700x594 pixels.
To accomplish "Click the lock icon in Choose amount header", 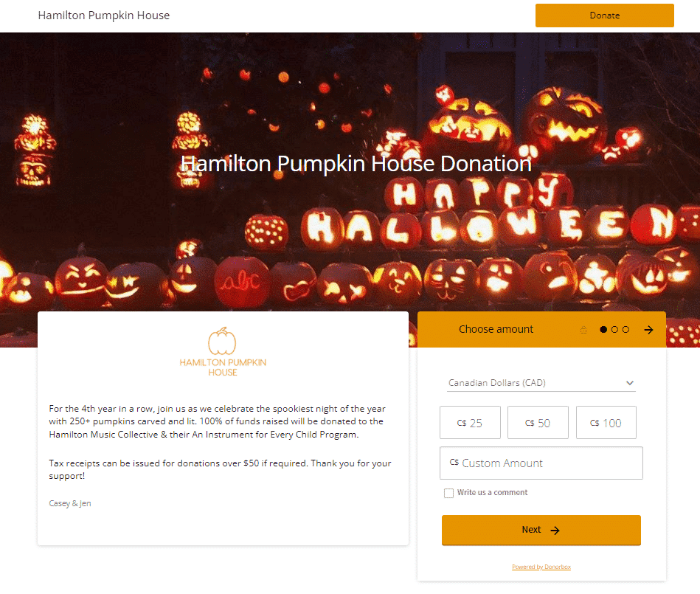I will coord(583,330).
